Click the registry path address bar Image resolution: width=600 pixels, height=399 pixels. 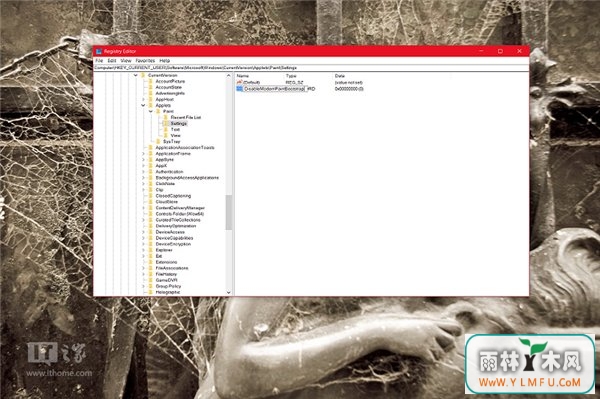[311, 68]
